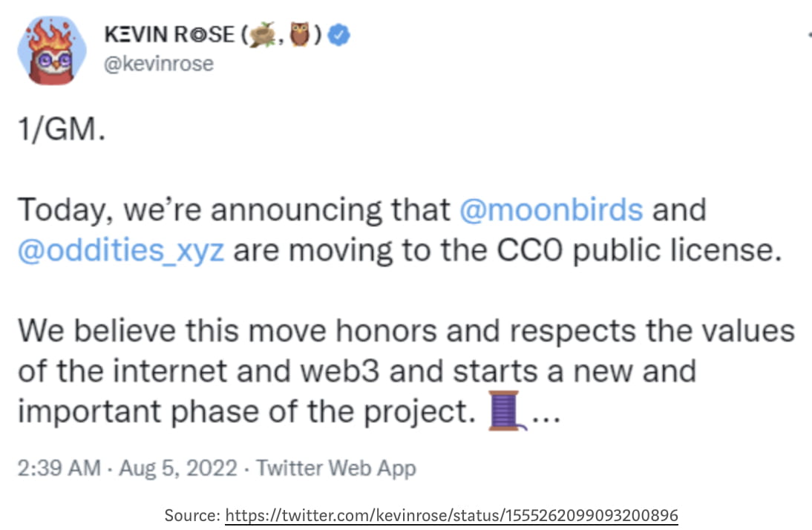The image size is (812, 530).
Task: Click the @kevinrose handle
Action: coord(159,64)
